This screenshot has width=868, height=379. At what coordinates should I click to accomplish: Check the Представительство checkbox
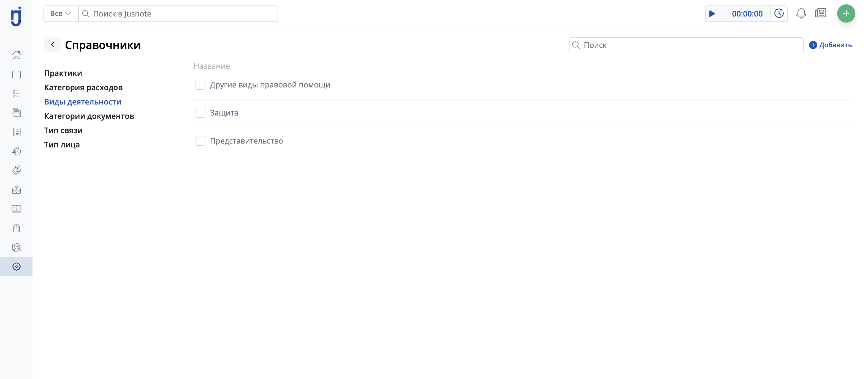[200, 141]
